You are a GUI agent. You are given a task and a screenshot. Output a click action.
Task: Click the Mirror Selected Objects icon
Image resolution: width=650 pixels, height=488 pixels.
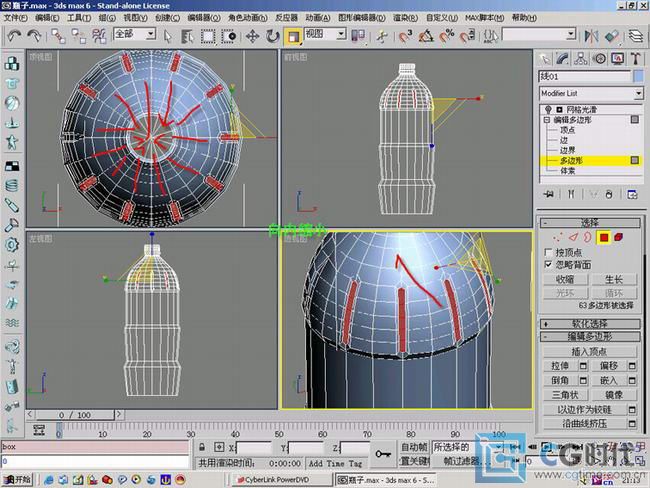(x=591, y=36)
